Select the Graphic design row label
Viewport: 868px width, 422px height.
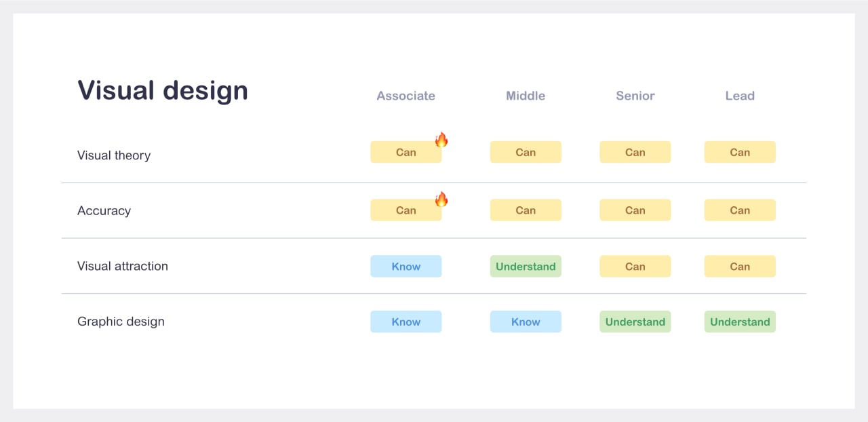click(121, 322)
